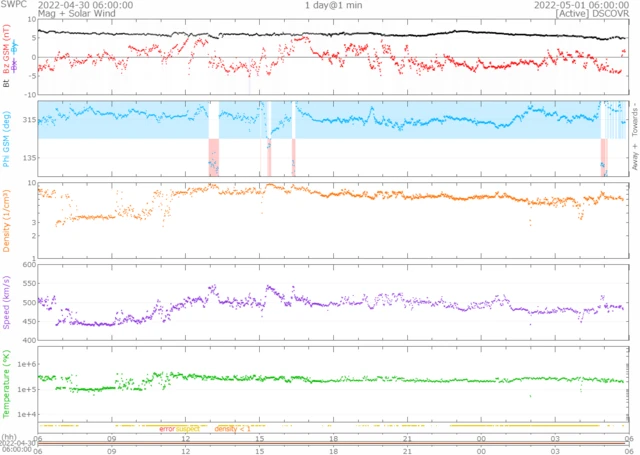
Task: Click the end timestamp 2022-05-01 06:00:00
Action: click(581, 5)
